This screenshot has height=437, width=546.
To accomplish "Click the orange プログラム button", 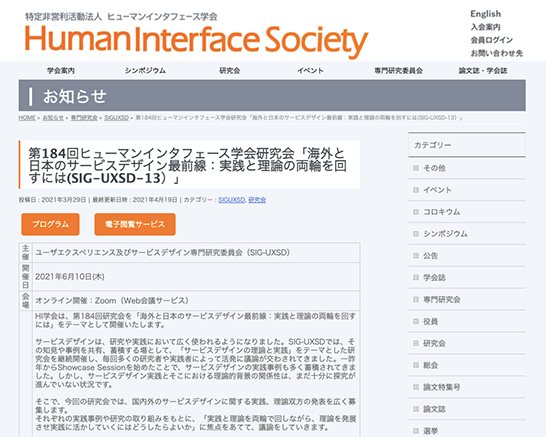I will (x=50, y=224).
